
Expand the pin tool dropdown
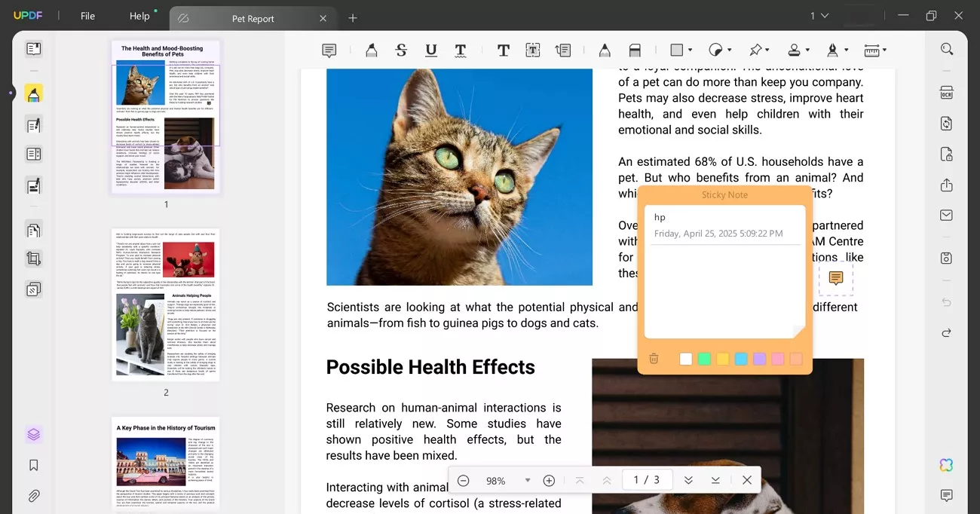767,50
